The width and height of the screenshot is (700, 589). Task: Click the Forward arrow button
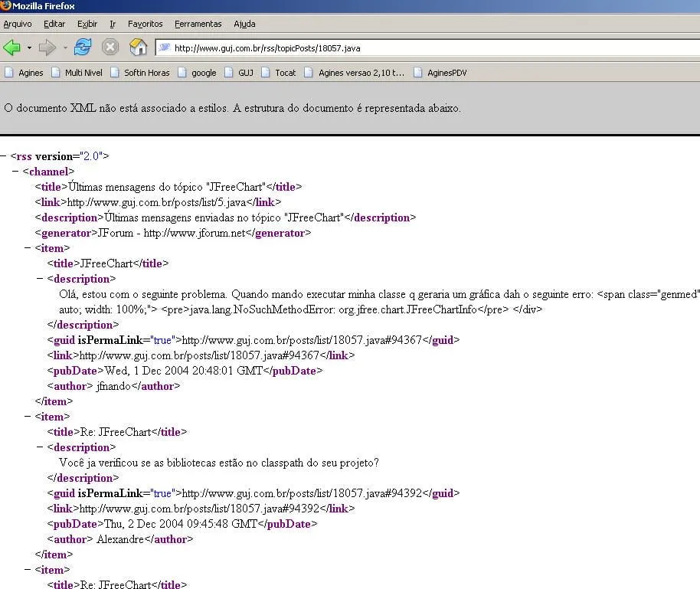47,47
